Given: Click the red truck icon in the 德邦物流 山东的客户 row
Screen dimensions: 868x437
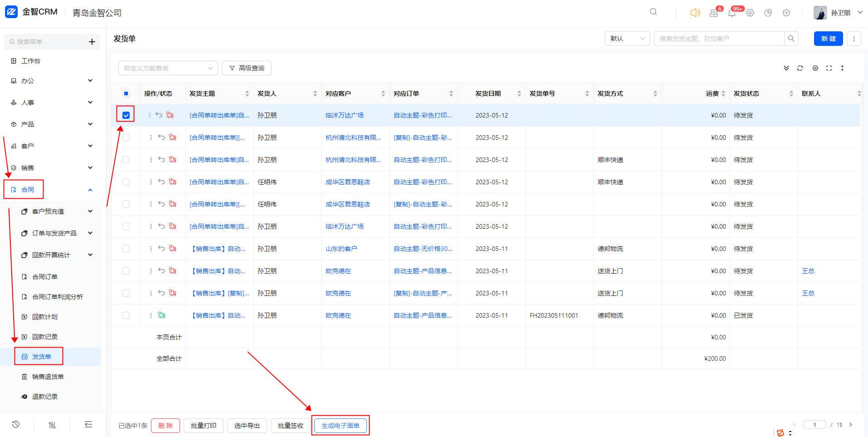Looking at the screenshot, I should click(x=173, y=248).
